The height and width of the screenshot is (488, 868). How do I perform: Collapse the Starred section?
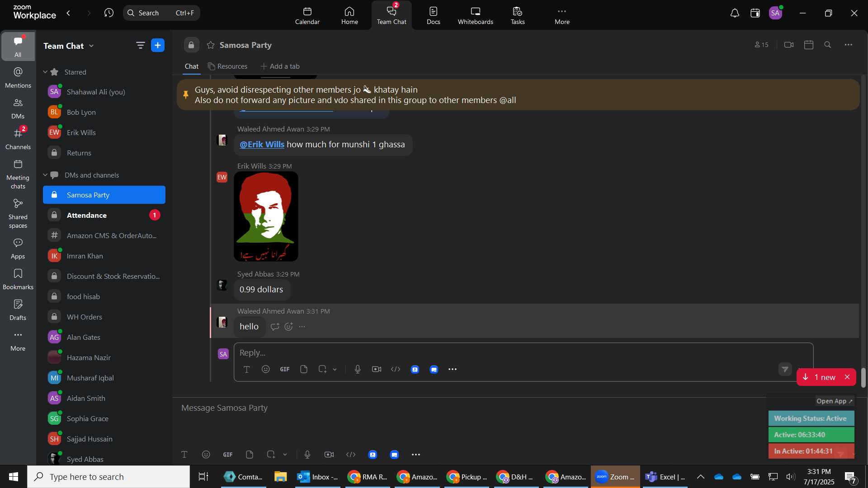click(45, 72)
